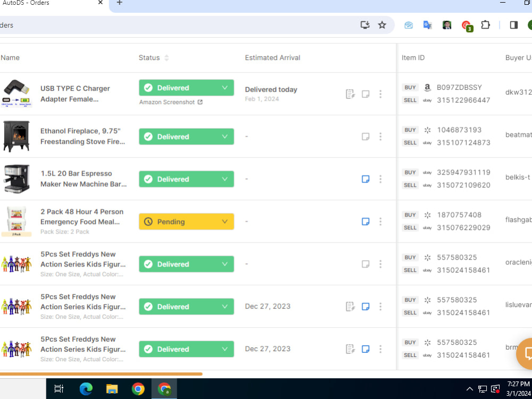Click the taskbar clock showing 7:27 PM

click(518, 388)
